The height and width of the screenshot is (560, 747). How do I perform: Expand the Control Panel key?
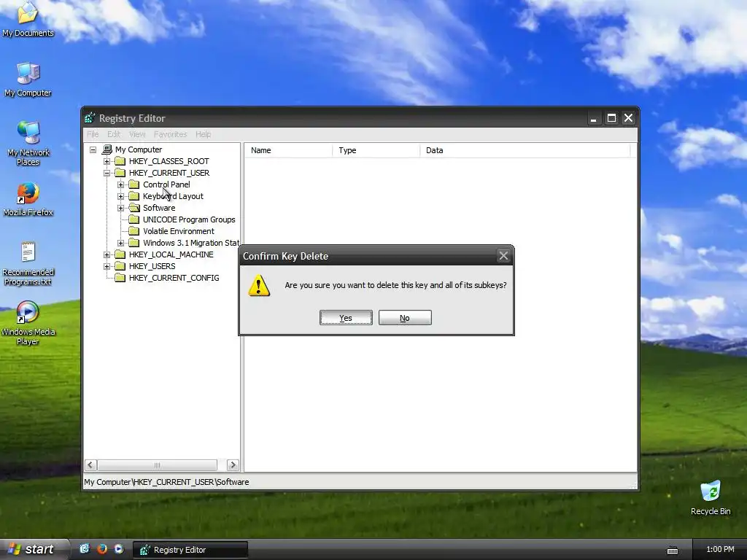click(x=120, y=184)
